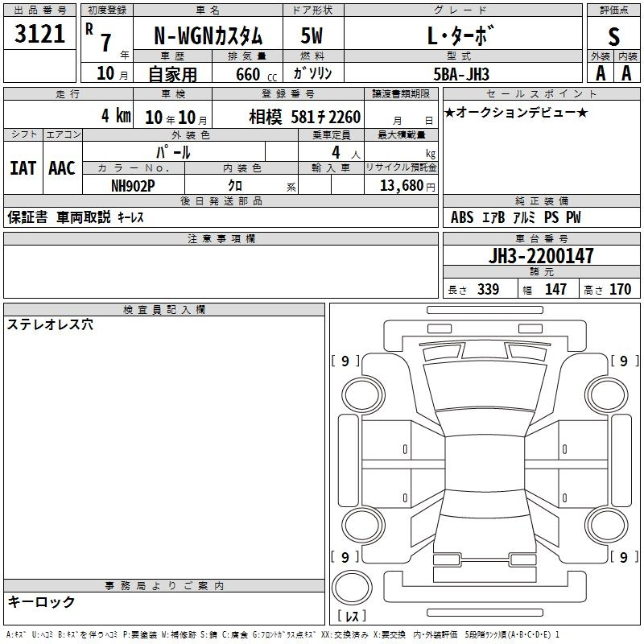Select the IAT shift type
The image size is (644, 644).
23,168
